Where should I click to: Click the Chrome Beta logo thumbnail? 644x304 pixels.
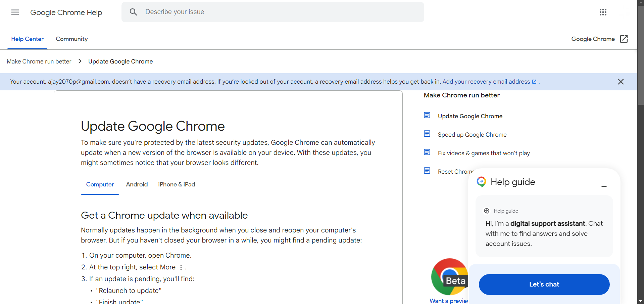tap(449, 276)
